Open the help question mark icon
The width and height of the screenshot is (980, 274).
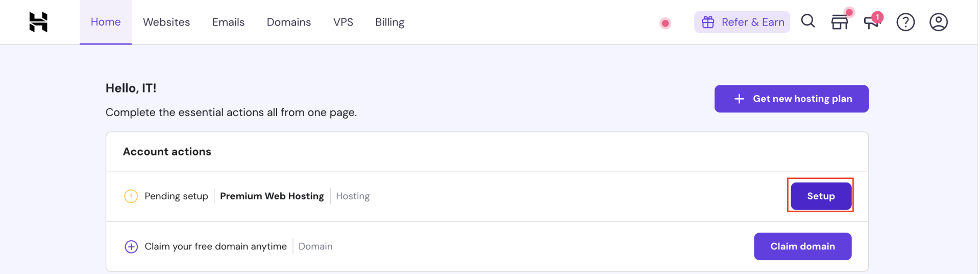point(905,22)
